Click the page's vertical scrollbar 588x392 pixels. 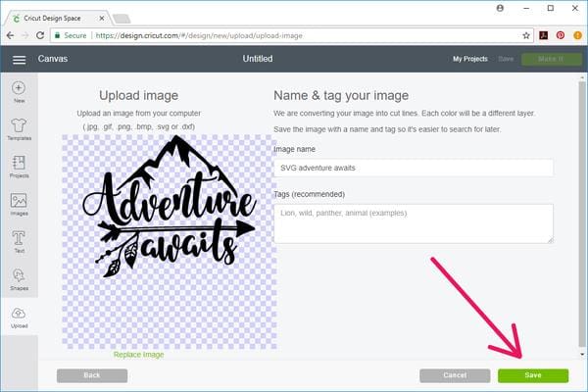[582, 214]
